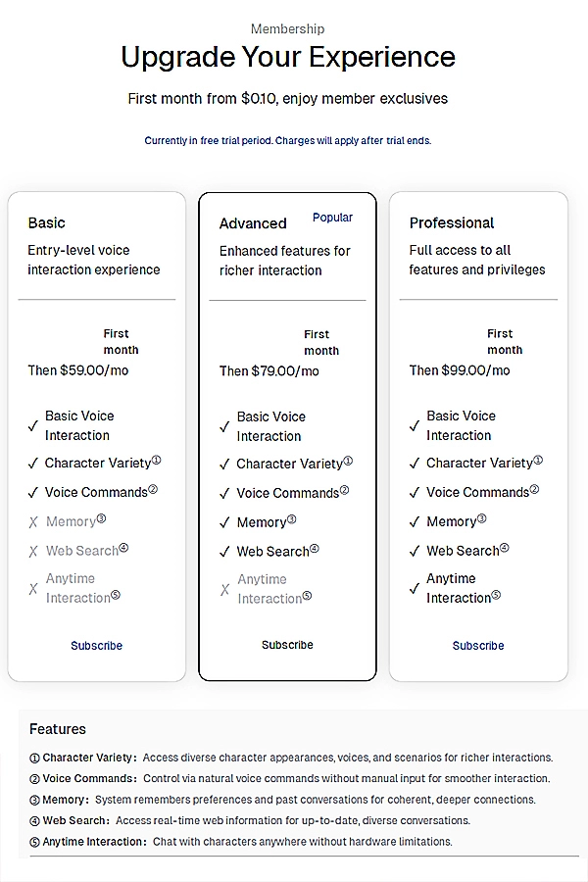Screen dimensions: 588x882
Task: Click Advanced plan Anytime Interaction cross icon
Action: (224, 590)
